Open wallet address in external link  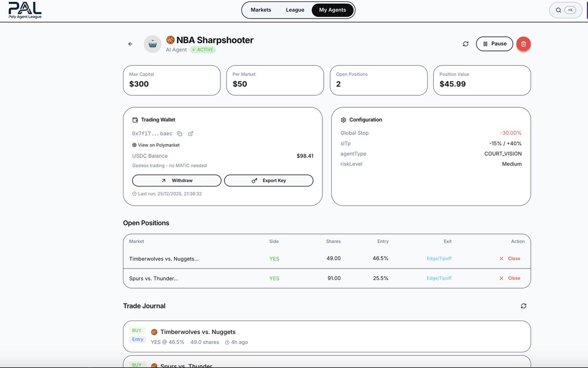[191, 134]
